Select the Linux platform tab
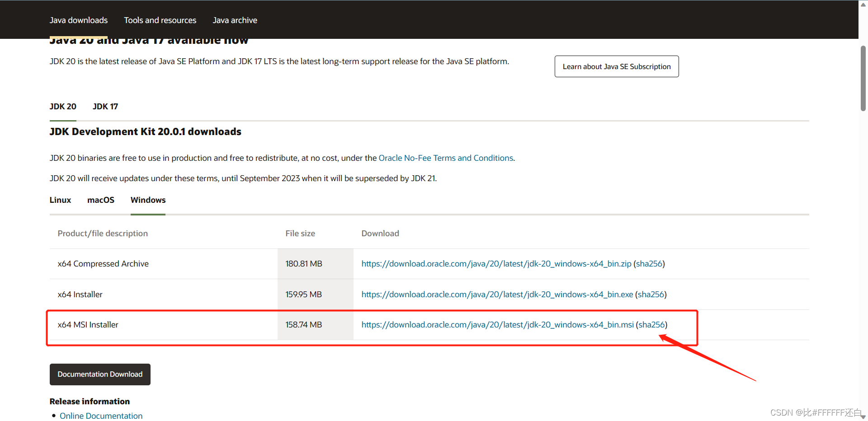Screen dimensions: 868x421 (60, 200)
